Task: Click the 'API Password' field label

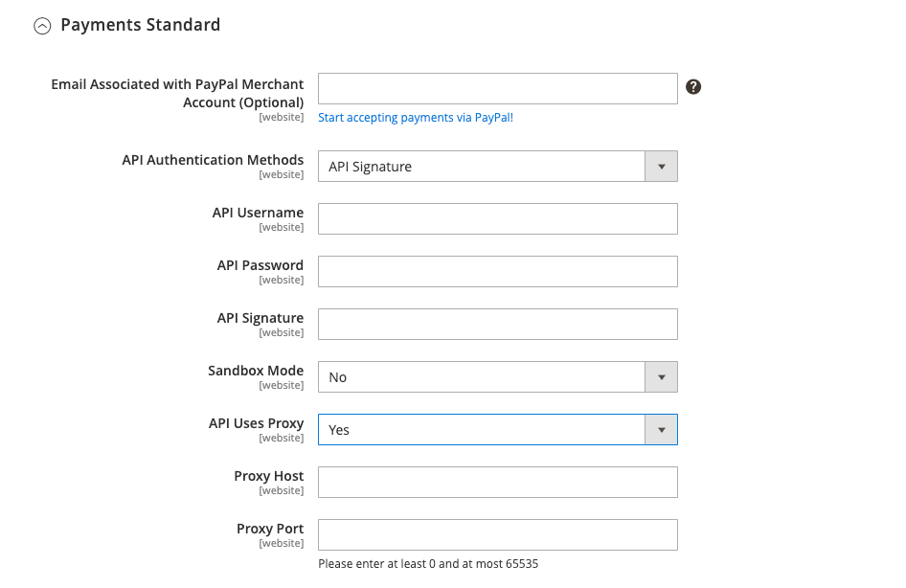Action: 260,265
